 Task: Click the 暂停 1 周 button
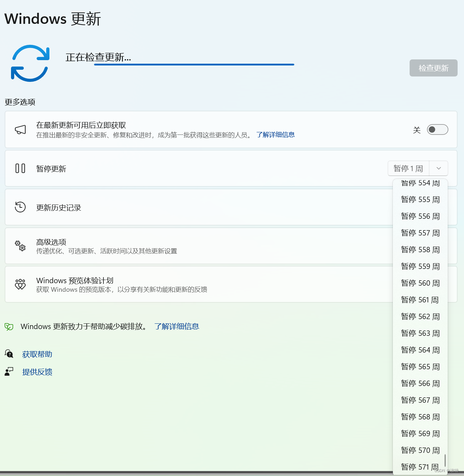pos(409,168)
